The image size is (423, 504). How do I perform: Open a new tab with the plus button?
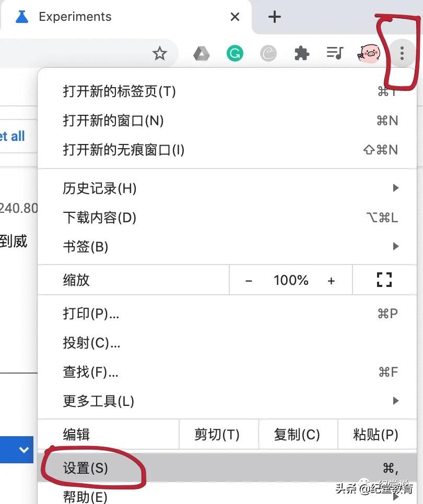point(274,17)
